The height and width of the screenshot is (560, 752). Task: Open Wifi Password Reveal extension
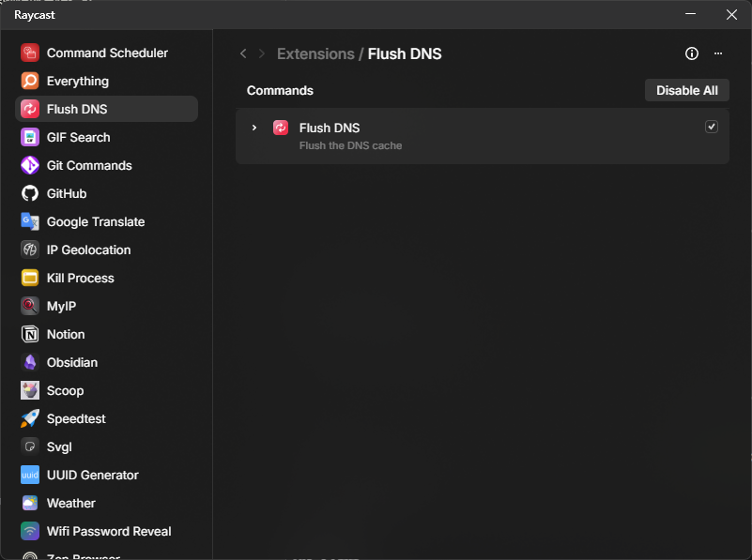click(109, 532)
